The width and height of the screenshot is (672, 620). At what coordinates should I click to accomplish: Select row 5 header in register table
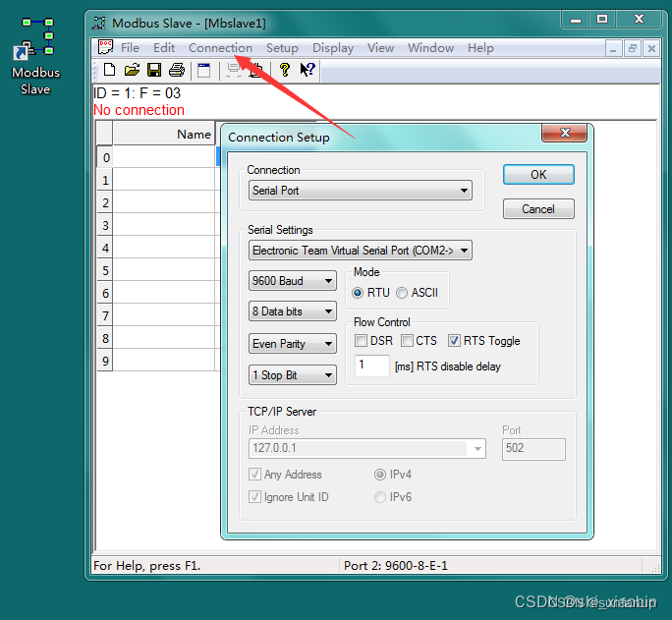(105, 270)
